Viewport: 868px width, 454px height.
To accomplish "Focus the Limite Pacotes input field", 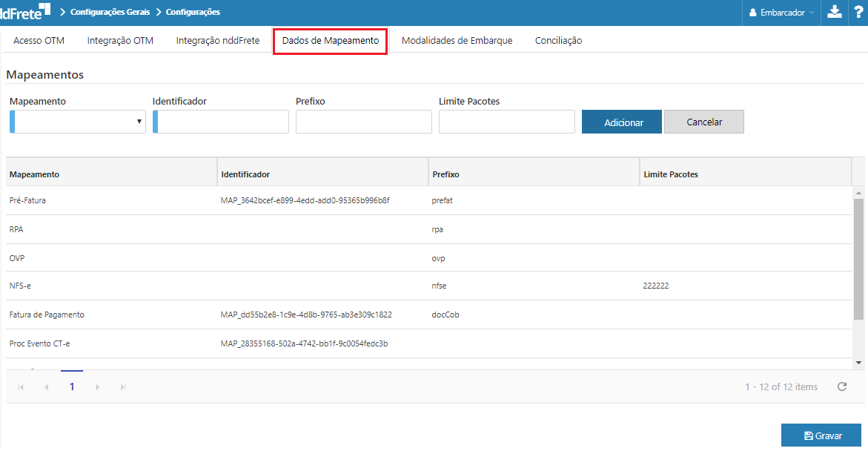I will coord(506,122).
